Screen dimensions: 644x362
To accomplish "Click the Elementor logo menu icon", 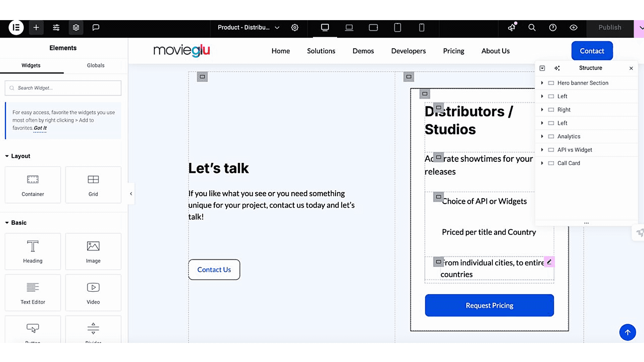I will click(16, 27).
